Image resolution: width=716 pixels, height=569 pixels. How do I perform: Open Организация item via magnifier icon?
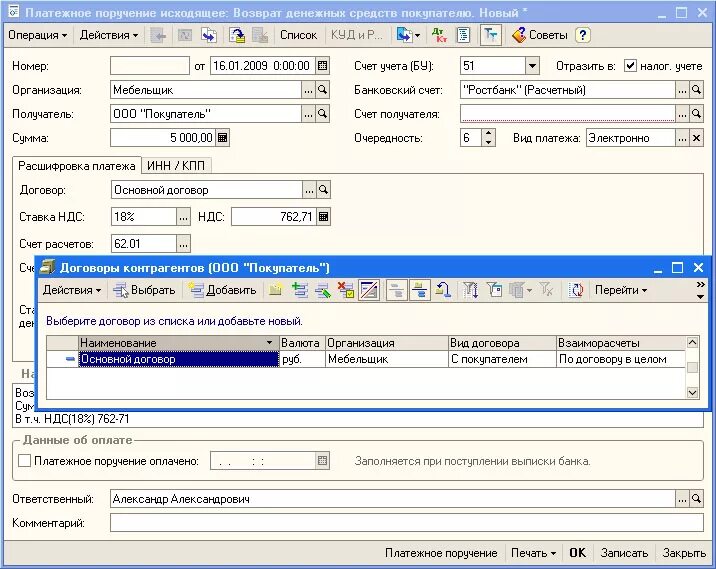point(322,90)
